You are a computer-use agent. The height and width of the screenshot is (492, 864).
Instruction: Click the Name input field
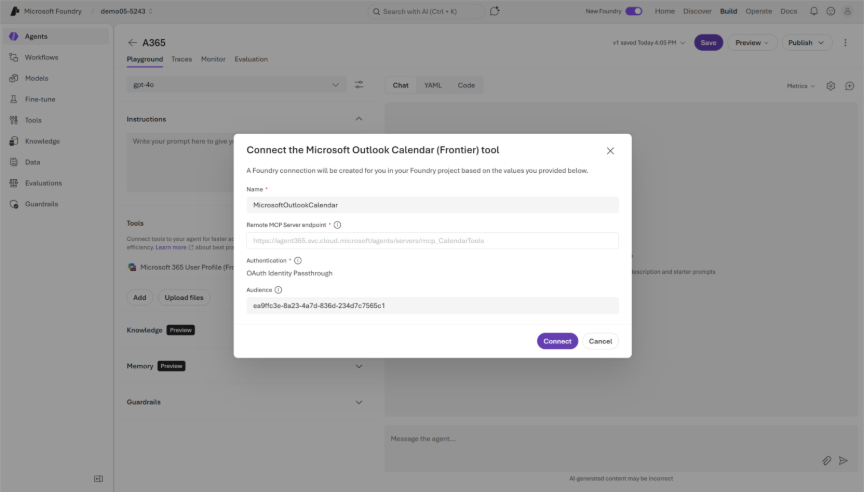click(x=433, y=205)
